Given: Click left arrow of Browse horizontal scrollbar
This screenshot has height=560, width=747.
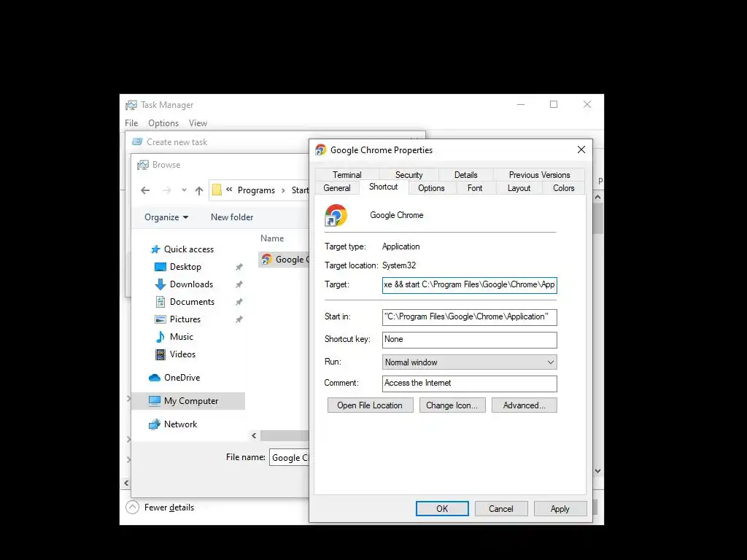Looking at the screenshot, I should pos(254,436).
